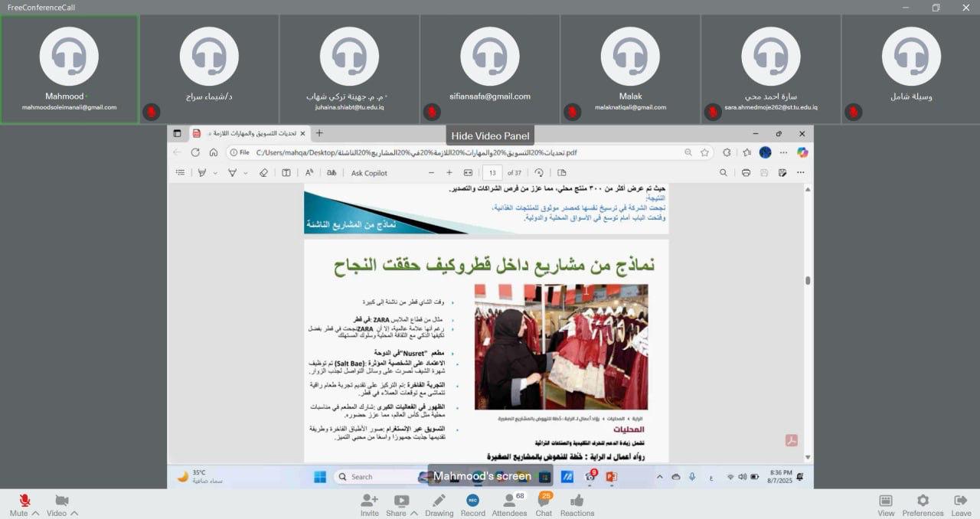
Task: Click the muted mic icon on Malak's tile
Action: pyautogui.click(x=572, y=113)
